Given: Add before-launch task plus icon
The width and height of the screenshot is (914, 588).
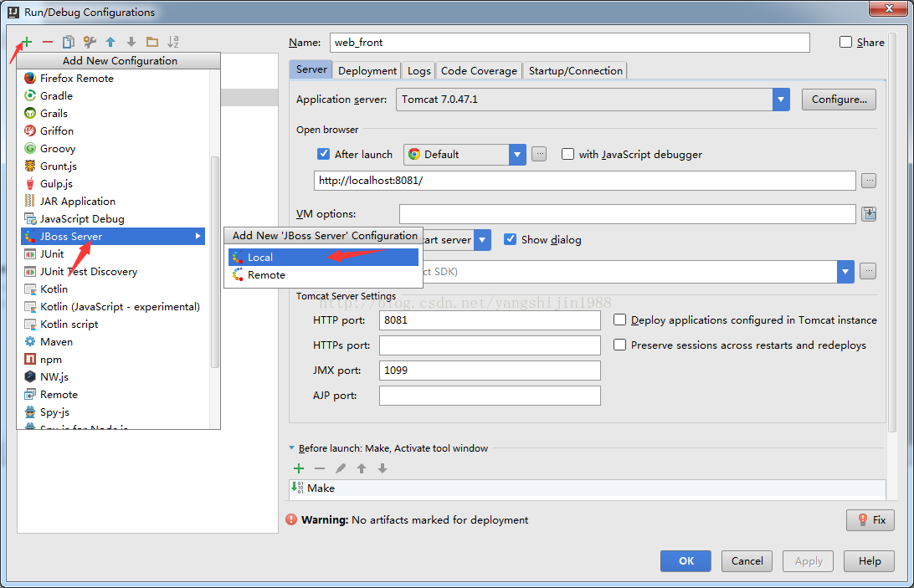Looking at the screenshot, I should pyautogui.click(x=299, y=468).
